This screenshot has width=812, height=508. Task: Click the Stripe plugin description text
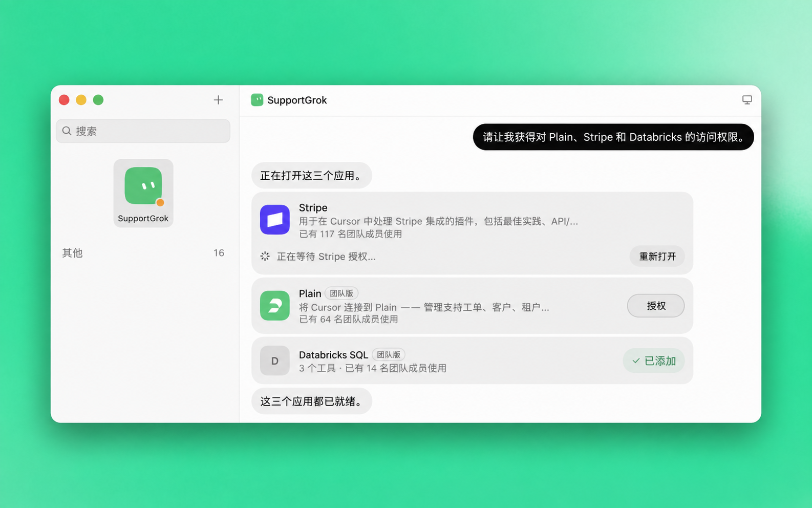[x=438, y=221]
